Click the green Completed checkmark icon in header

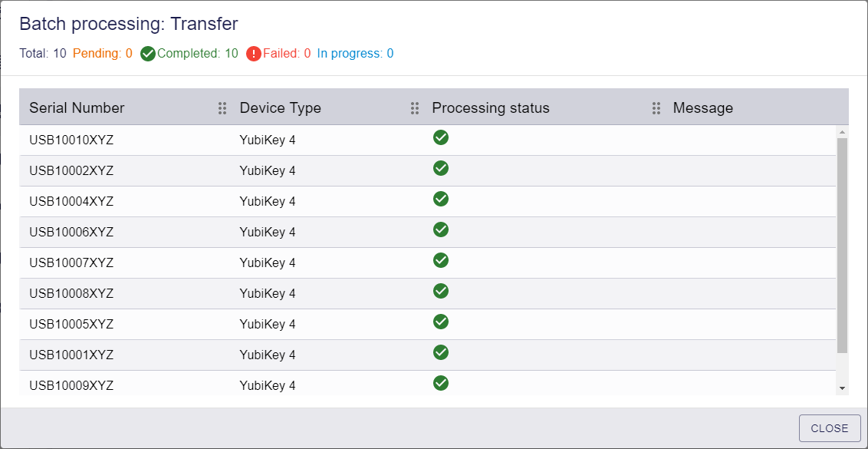(148, 54)
